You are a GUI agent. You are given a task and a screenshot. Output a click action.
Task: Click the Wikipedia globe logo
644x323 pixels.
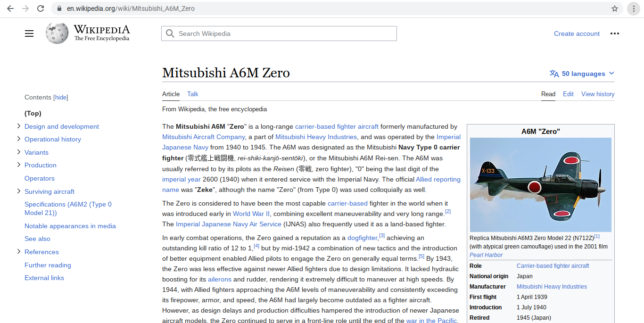(57, 33)
